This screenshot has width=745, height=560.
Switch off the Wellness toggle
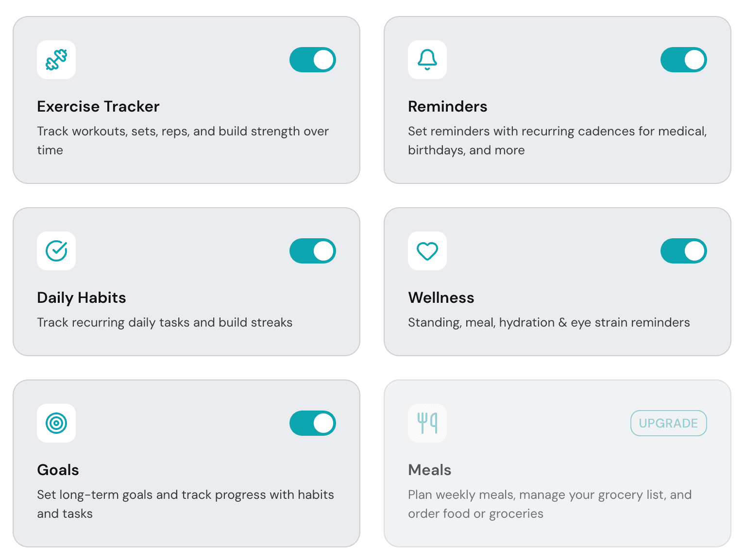point(683,251)
